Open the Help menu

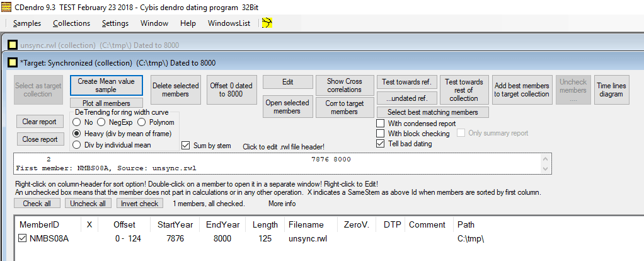(x=188, y=23)
